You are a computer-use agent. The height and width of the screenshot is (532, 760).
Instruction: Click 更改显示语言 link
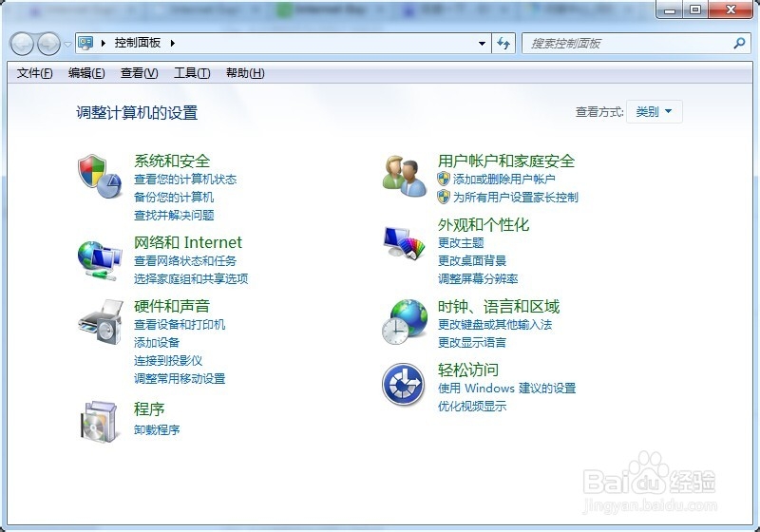click(x=472, y=343)
